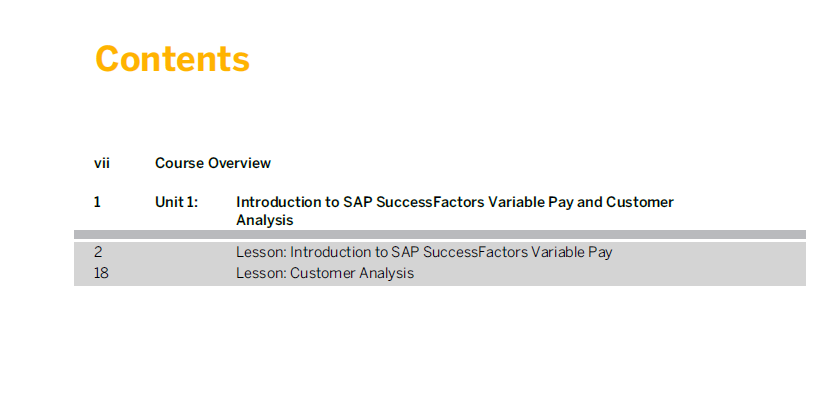Click the word Analysis on the wrapped title line

pyautogui.click(x=265, y=220)
